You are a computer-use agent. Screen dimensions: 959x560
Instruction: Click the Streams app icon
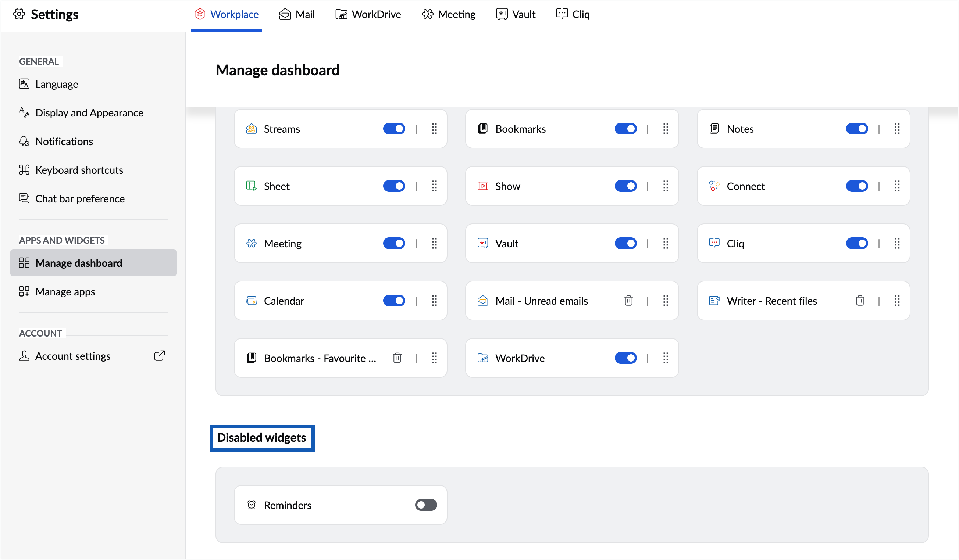click(252, 129)
